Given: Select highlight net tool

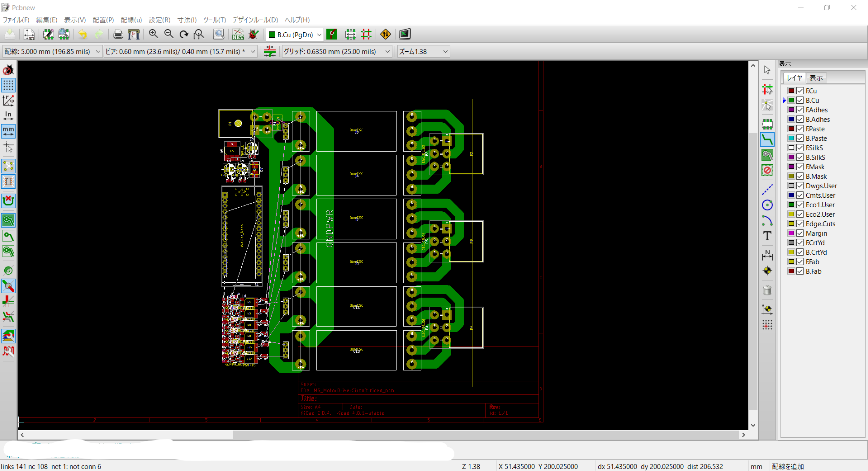Looking at the screenshot, I should 767,89.
